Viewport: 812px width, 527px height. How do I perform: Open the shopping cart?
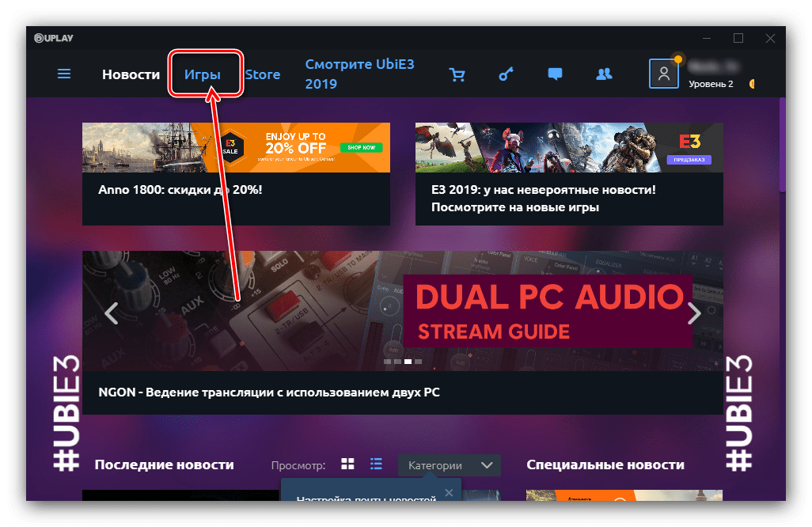tap(457, 74)
